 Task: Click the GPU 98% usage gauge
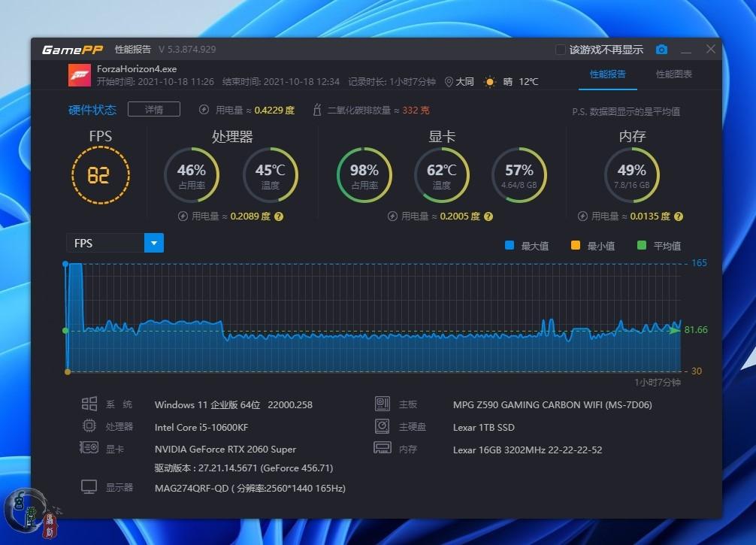pos(364,175)
